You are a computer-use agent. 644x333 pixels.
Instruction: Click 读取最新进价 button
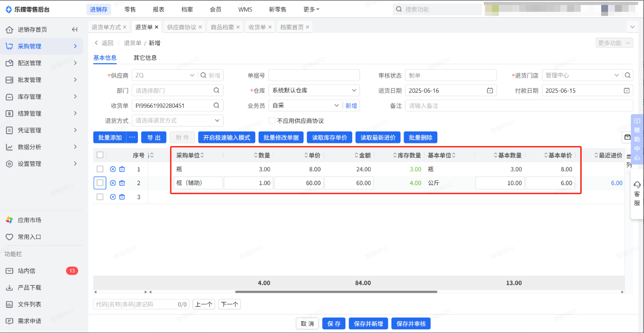(x=377, y=137)
